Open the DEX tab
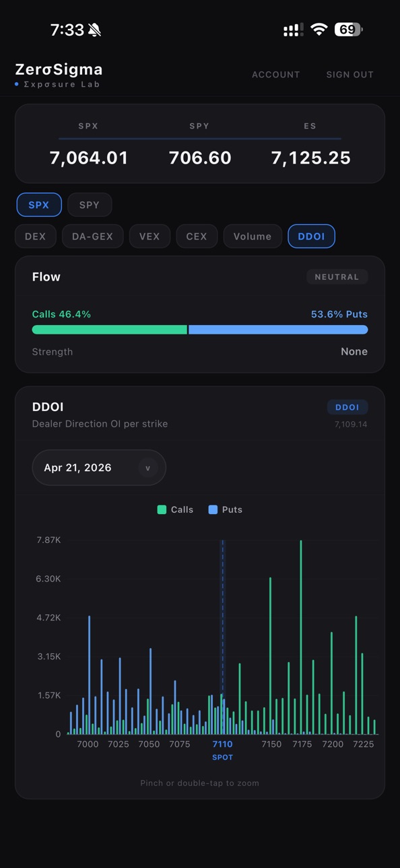Viewport: 400px width, 868px height. click(x=36, y=236)
